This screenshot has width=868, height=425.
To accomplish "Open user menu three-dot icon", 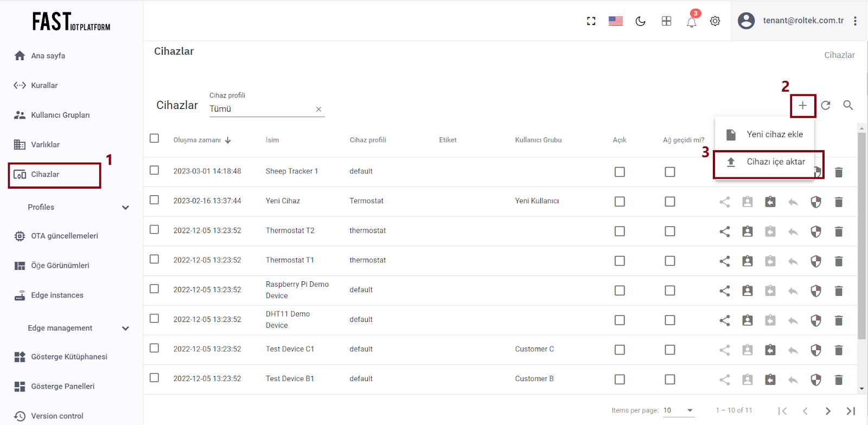I will [855, 21].
